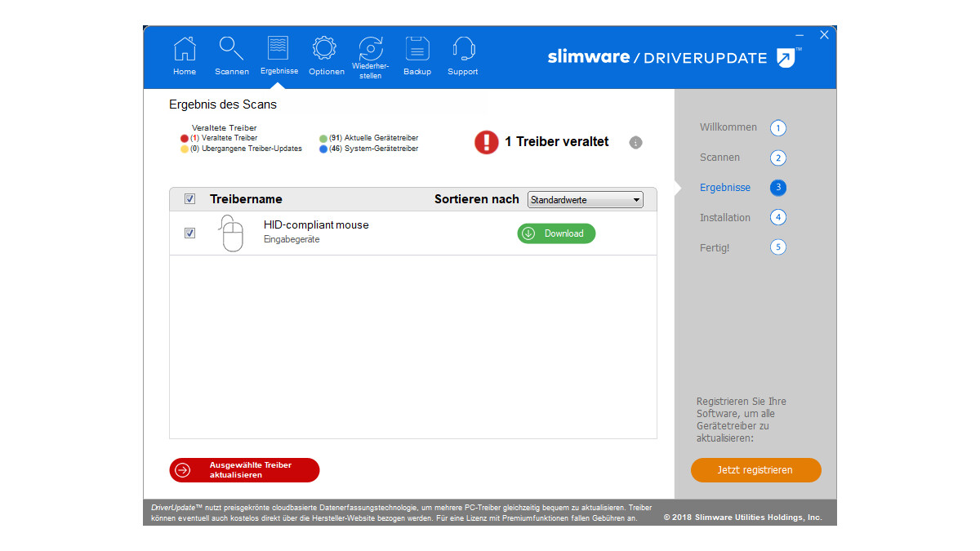980x551 pixels.
Task: Close the DriverUpdate window
Action: [x=824, y=35]
